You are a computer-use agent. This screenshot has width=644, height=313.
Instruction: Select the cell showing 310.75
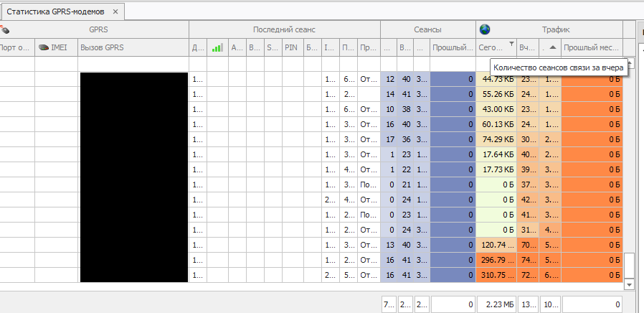click(496, 275)
